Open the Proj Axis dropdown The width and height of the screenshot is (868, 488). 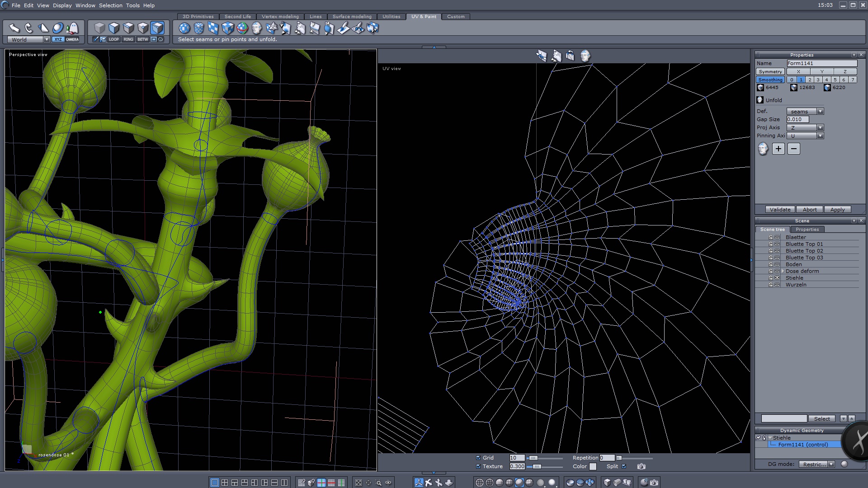tap(820, 128)
